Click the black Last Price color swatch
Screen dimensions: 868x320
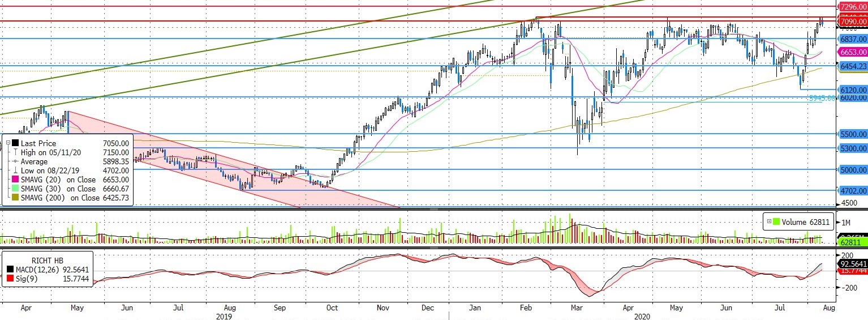coord(15,144)
